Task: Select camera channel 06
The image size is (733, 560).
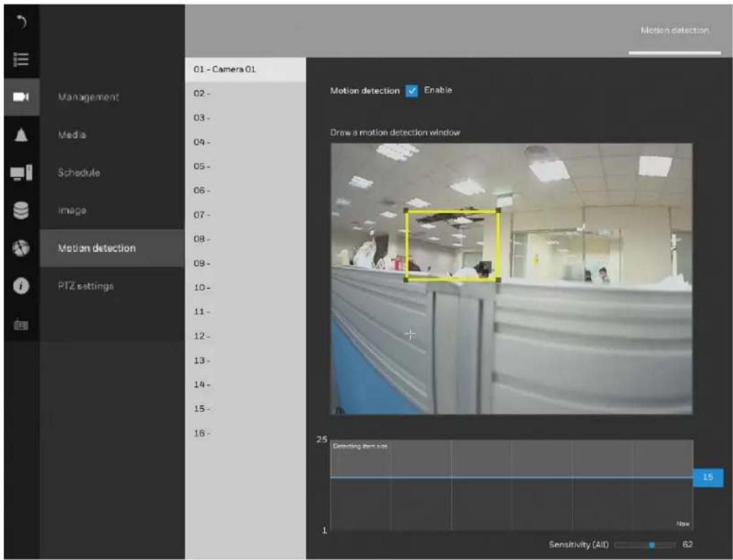Action: click(x=245, y=191)
